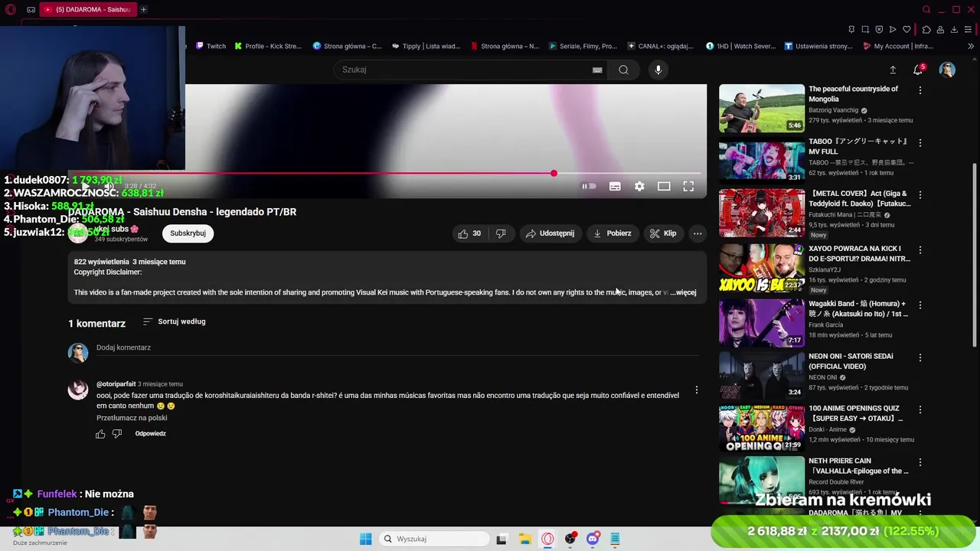980x551 pixels.
Task: Dislike the @otoriparfait comment
Action: click(117, 434)
